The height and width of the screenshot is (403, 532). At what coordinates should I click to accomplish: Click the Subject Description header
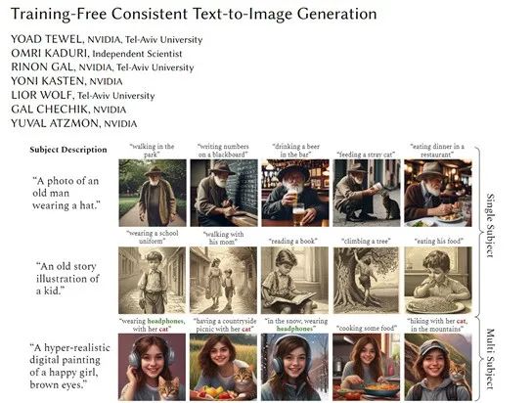[68, 150]
